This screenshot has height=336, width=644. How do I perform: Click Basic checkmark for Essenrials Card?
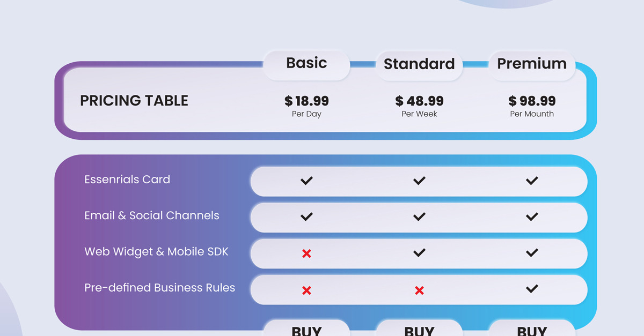[306, 181]
